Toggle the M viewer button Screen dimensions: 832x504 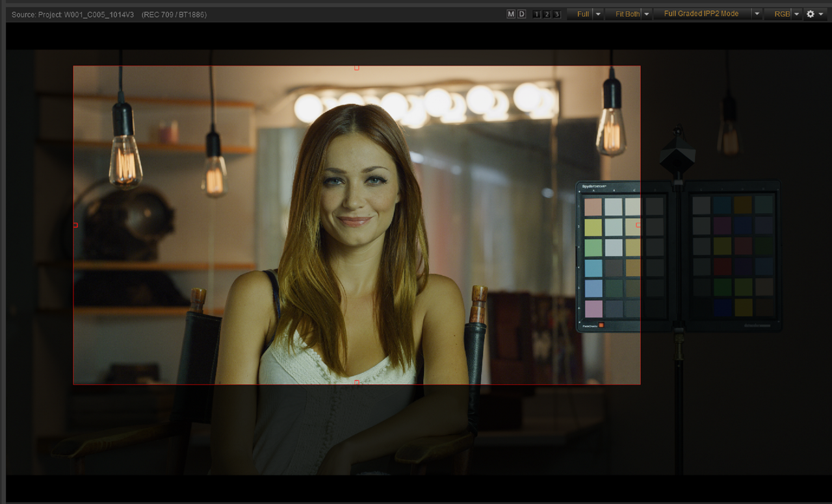pos(511,14)
